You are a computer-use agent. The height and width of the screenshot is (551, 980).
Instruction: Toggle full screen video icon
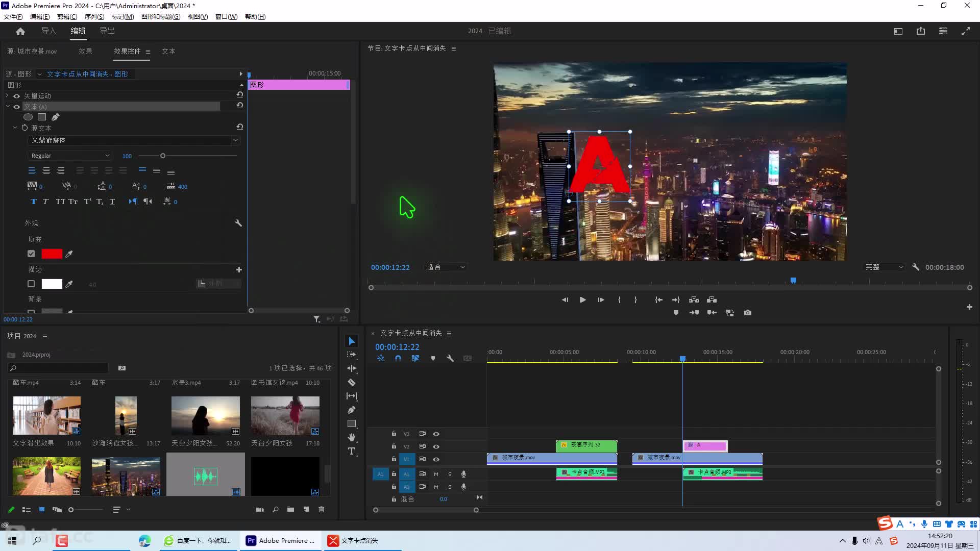[966, 31]
